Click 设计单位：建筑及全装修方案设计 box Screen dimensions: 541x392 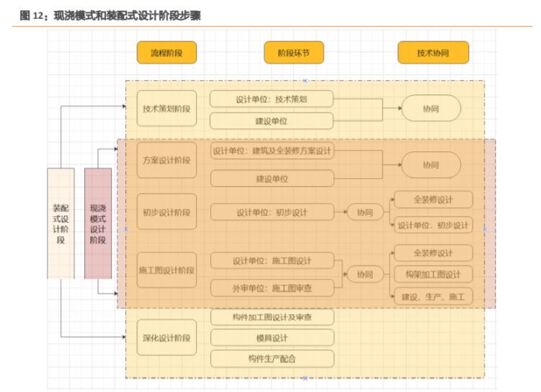(x=272, y=151)
